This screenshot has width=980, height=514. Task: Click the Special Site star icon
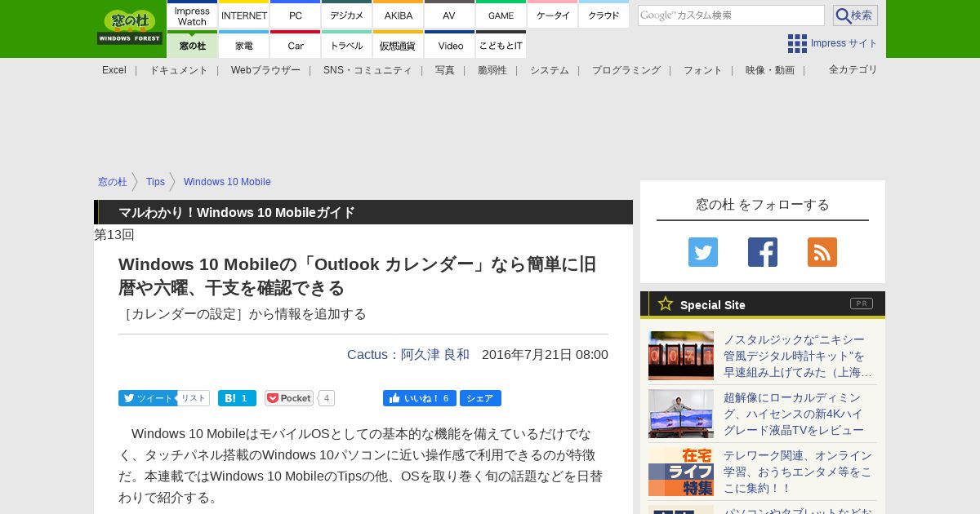pos(666,304)
